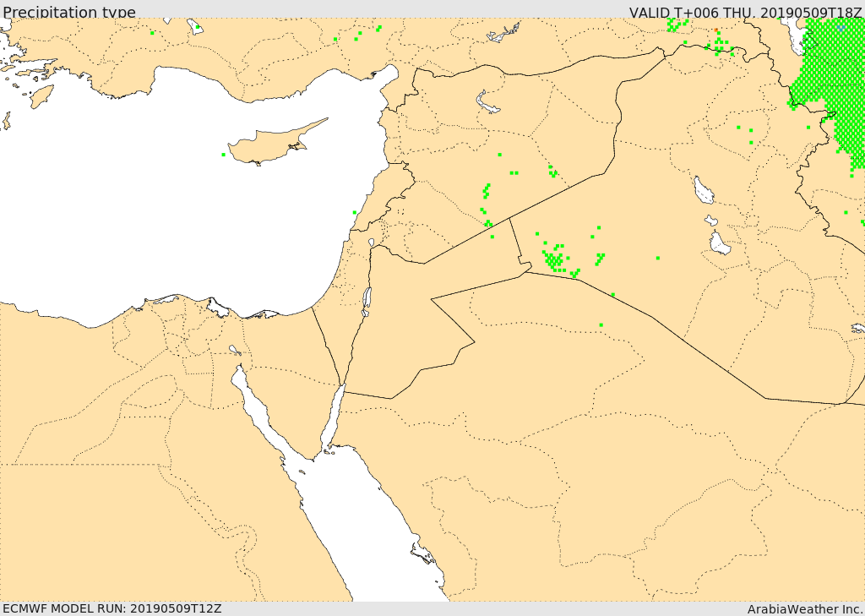This screenshot has width=865, height=616.
Task: Click the large green precipitation area at the top right
Action: tap(833, 83)
